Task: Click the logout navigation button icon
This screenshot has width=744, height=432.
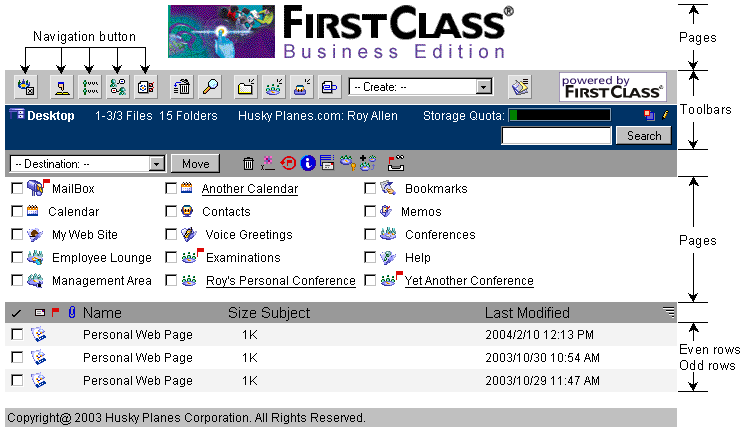Action: click(x=26, y=87)
